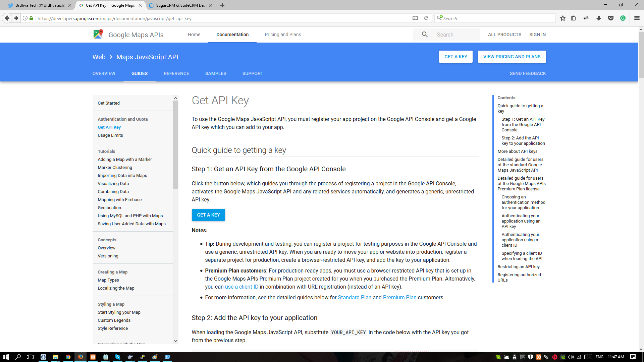The height and width of the screenshot is (362, 644).
Task: Close the SugarCRM & SuiteCRM tab
Action: 211,5
